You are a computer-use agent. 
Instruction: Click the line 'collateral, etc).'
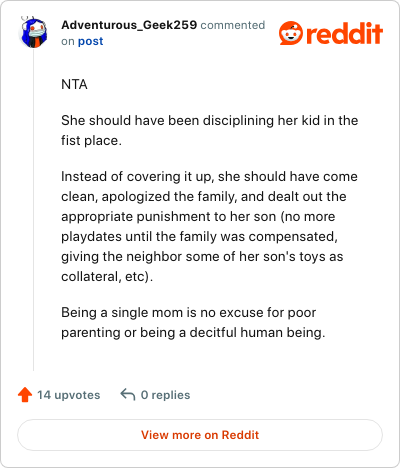[107, 277]
